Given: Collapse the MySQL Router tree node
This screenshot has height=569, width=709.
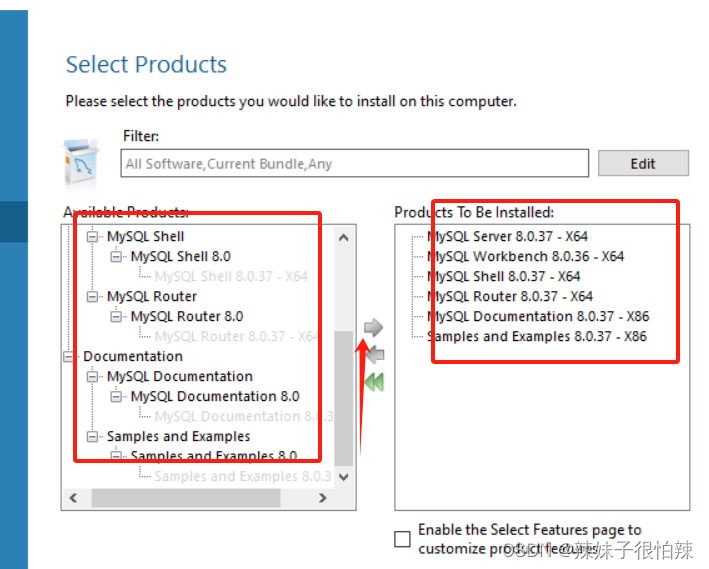Looking at the screenshot, I should [92, 297].
